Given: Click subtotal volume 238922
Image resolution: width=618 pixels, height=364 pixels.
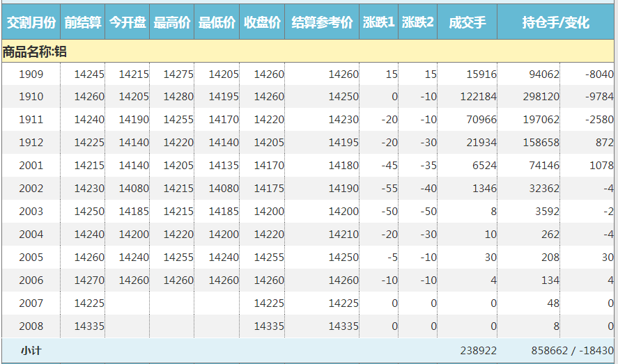Looking at the screenshot, I should click(479, 351).
